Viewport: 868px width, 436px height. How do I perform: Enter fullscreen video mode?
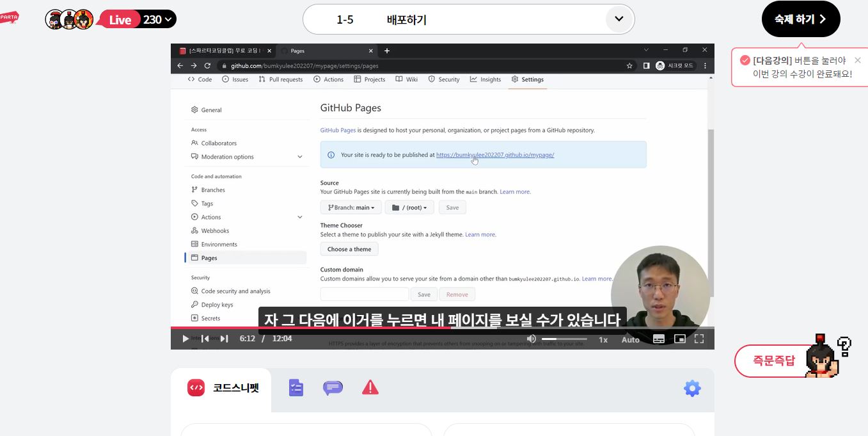699,339
